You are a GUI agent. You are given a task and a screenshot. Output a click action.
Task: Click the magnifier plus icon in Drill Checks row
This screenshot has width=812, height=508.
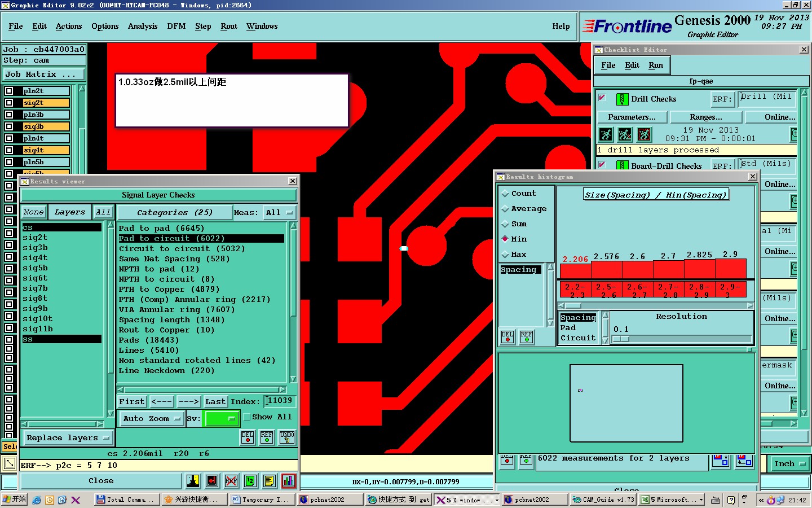pyautogui.click(x=794, y=134)
